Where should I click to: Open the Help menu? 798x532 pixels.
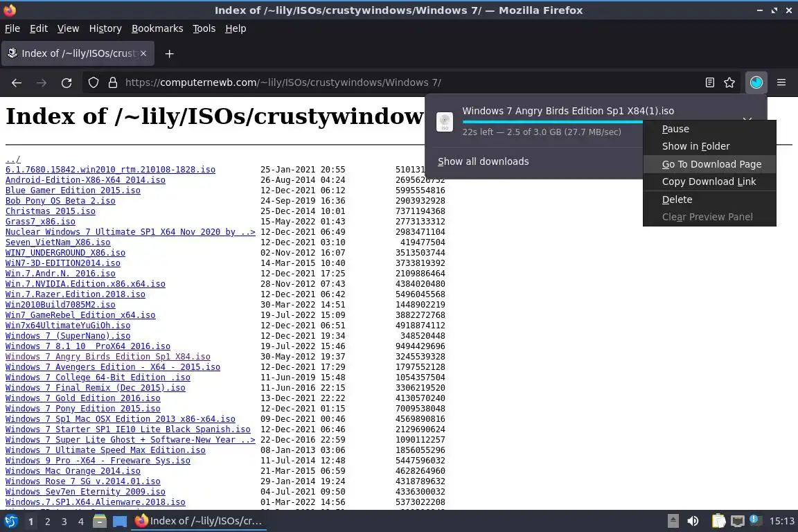click(x=236, y=28)
